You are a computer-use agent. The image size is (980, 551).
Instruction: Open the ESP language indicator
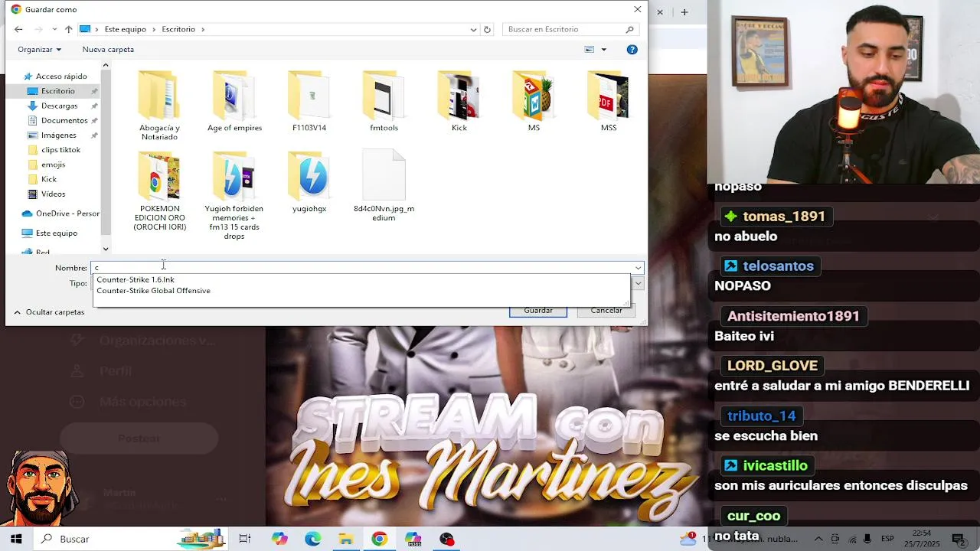click(x=887, y=539)
